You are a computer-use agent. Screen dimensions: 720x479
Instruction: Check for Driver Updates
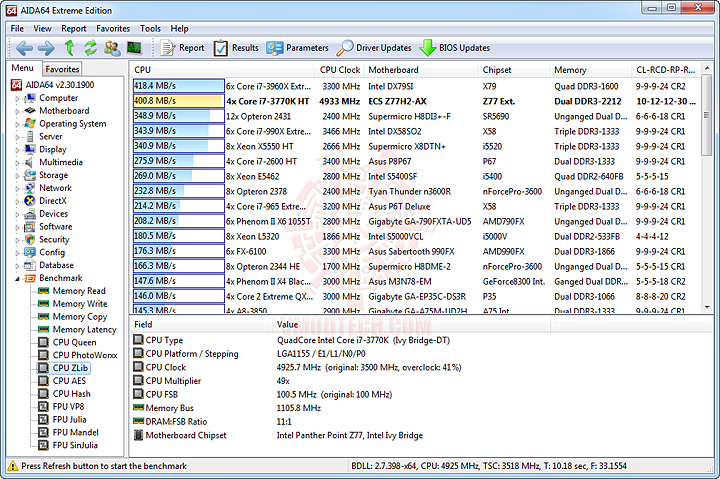[x=374, y=48]
